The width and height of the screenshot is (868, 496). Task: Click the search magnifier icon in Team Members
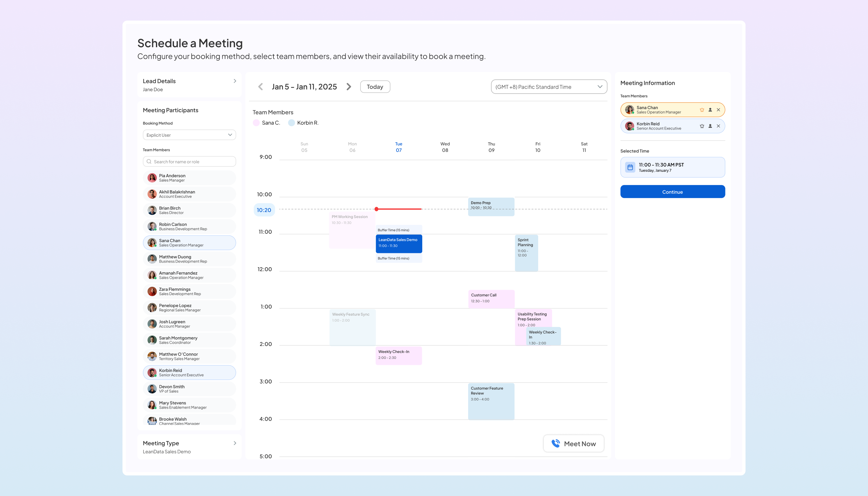coord(149,162)
